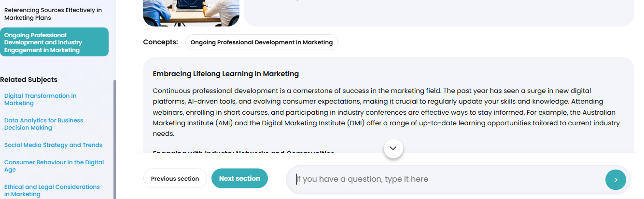Click the office meeting thumbnail image
644x199 pixels.
tap(191, 13)
